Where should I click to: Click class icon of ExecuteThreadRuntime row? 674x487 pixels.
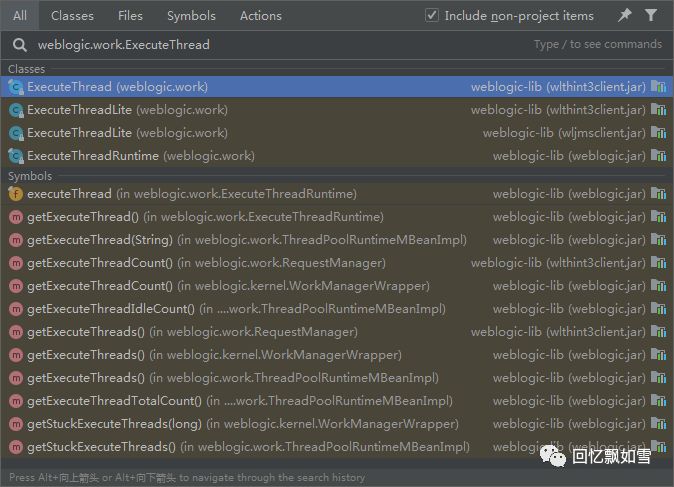point(16,156)
